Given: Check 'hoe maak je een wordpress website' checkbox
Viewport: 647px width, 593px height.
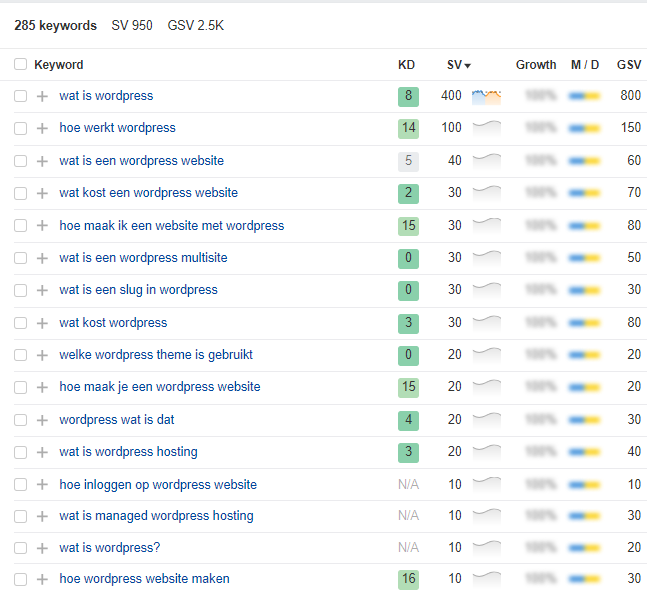Looking at the screenshot, I should click(20, 387).
